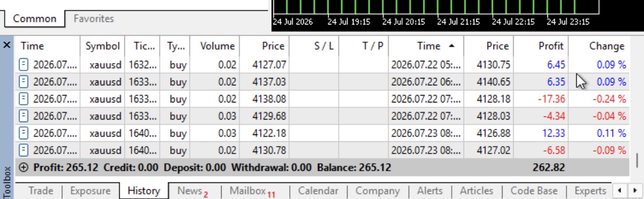
Task: Open the News tab
Action: [192, 190]
